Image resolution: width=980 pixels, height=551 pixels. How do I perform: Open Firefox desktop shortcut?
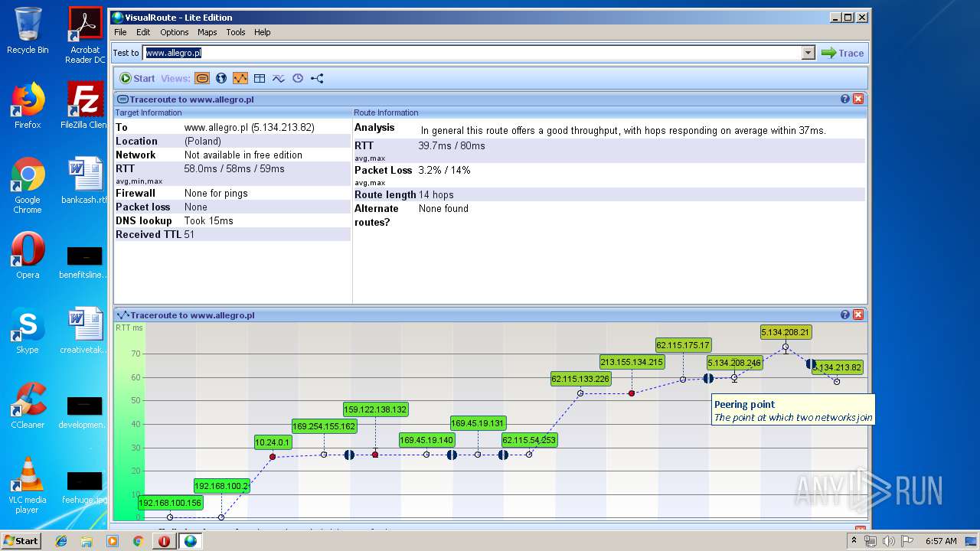coord(28,106)
